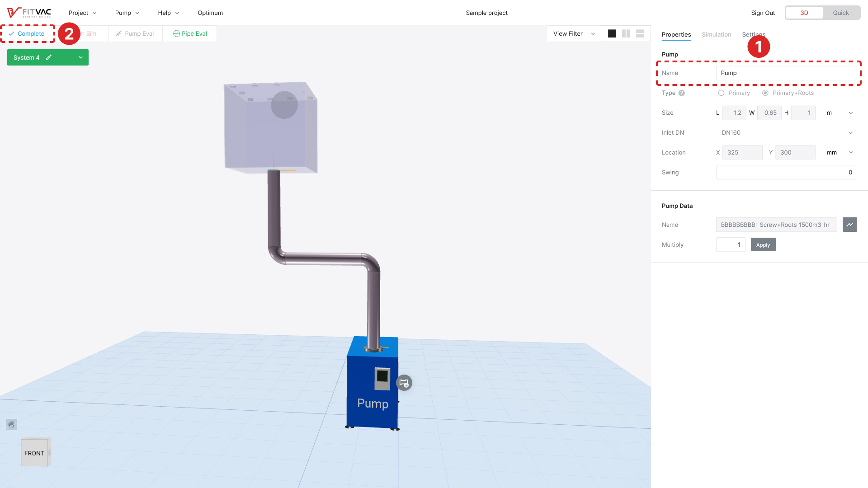This screenshot has width=868, height=488.
Task: Click the pump Name input field
Action: click(787, 73)
